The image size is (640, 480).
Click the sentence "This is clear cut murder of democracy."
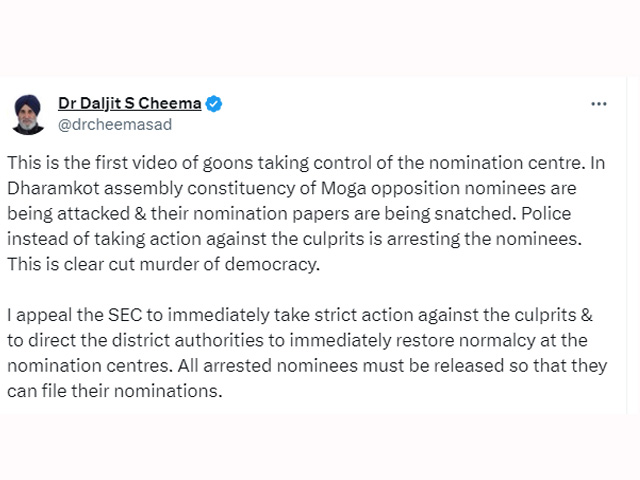pyautogui.click(x=163, y=264)
